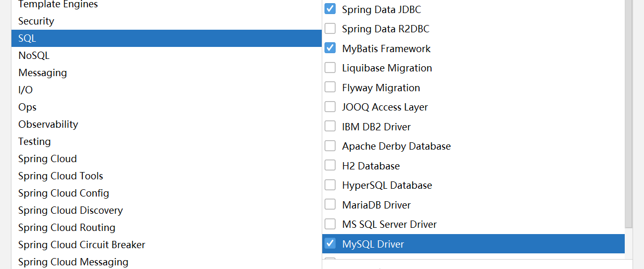Choose the Spring Cloud Messaging category
This screenshot has height=269, width=644.
point(167,262)
